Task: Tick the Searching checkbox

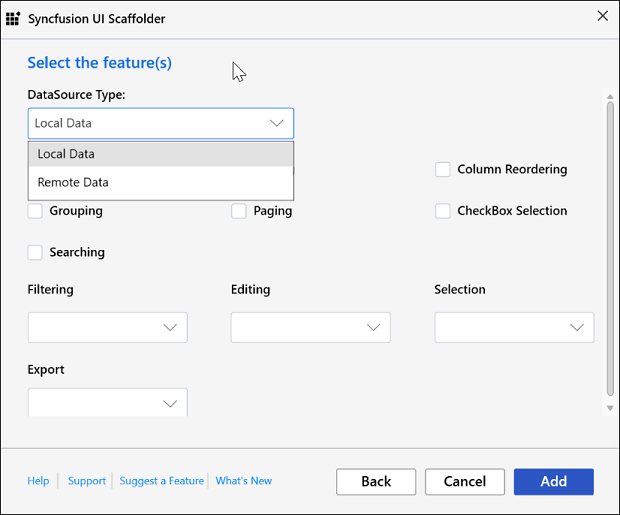Action: coord(36,253)
